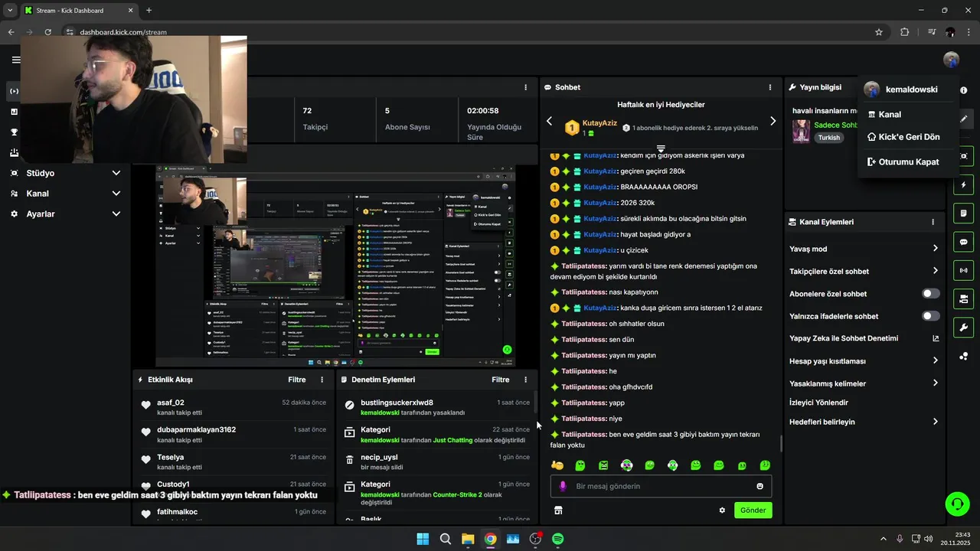Show next gifter with right arrow
Viewport: 980px width, 551px height.
coord(773,121)
